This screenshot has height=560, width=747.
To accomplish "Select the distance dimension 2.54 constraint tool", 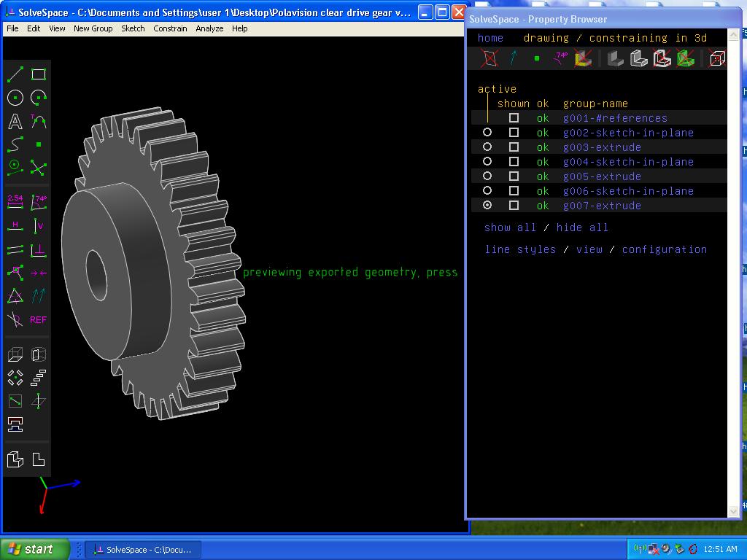I will [x=15, y=201].
